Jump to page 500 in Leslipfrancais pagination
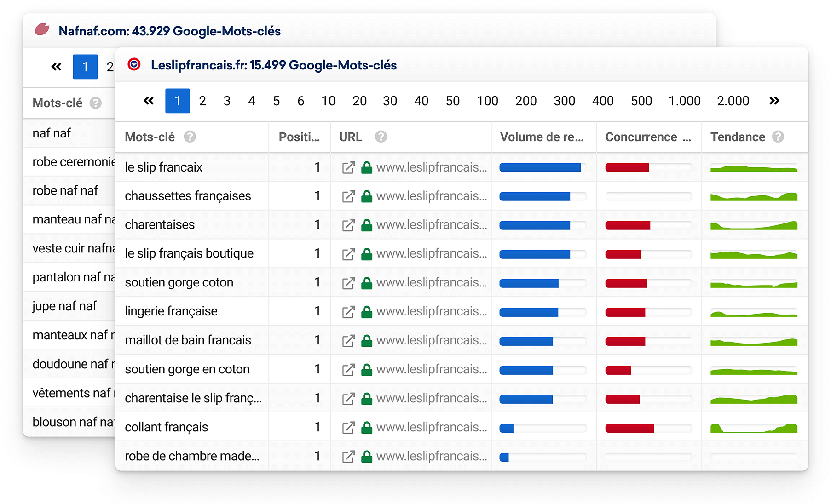The image size is (831, 504). click(x=641, y=101)
